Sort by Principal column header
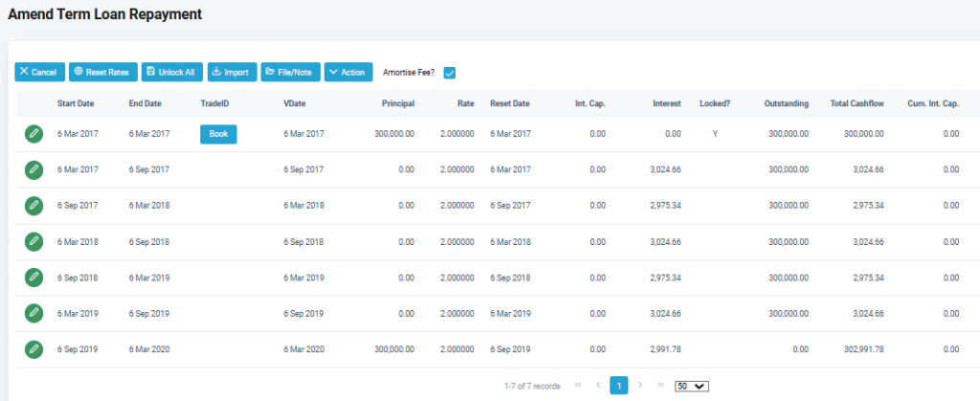The height and width of the screenshot is (401, 980). 397,103
